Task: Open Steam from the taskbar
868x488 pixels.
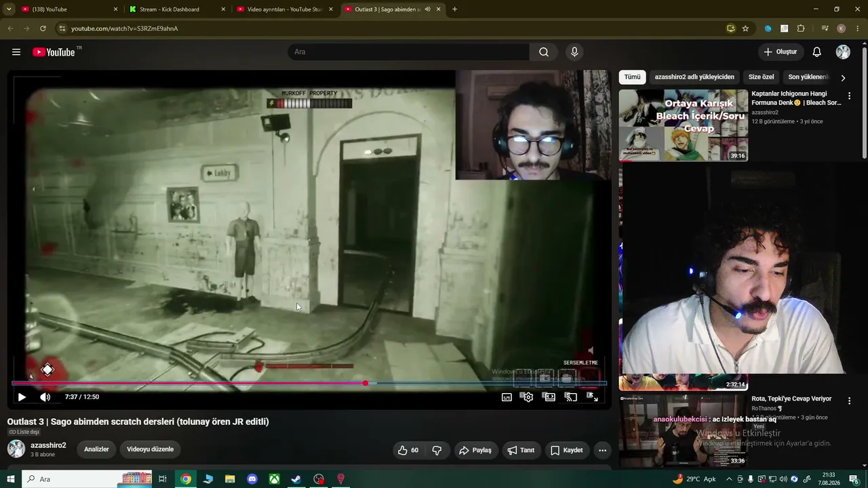Action: (x=296, y=479)
